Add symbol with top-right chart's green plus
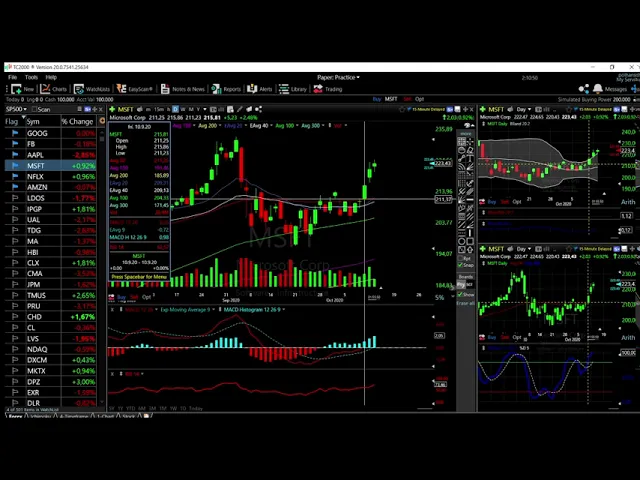This screenshot has width=640, height=480. point(483,109)
